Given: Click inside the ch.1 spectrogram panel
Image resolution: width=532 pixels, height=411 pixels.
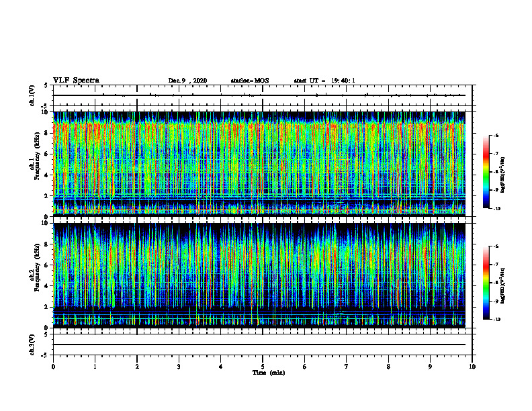Looking at the screenshot, I should (x=259, y=164).
